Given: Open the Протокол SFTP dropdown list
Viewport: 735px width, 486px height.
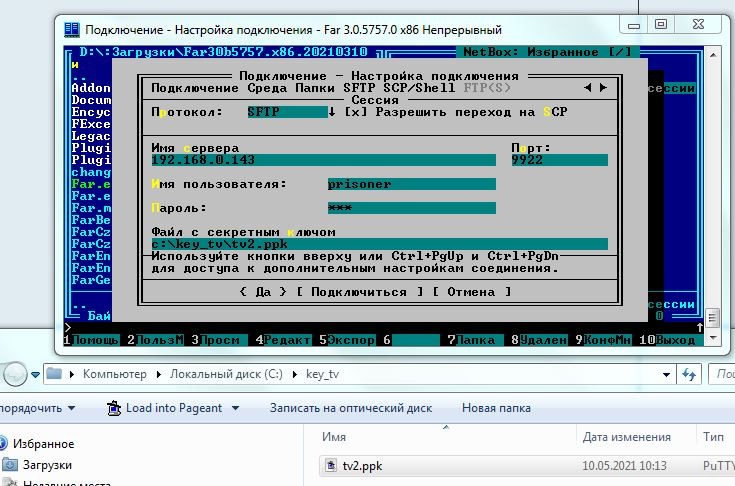Looking at the screenshot, I should coord(333,112).
